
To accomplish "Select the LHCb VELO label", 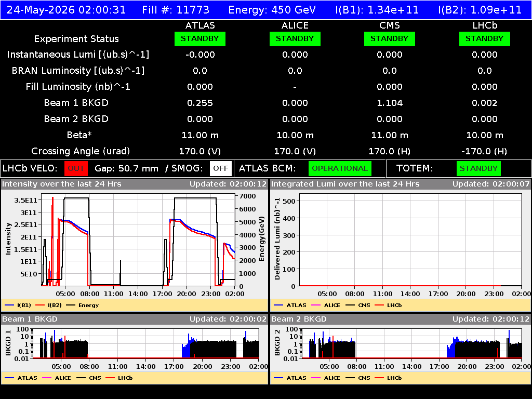I will coord(30,168).
